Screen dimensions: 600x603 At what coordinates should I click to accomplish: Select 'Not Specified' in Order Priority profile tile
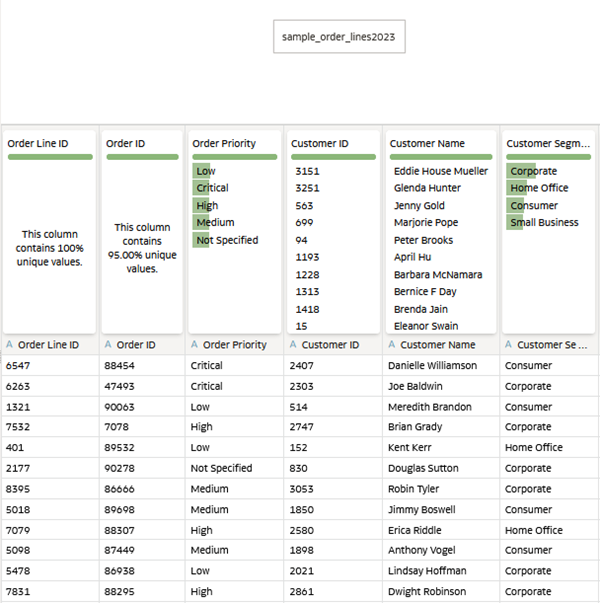tap(227, 240)
